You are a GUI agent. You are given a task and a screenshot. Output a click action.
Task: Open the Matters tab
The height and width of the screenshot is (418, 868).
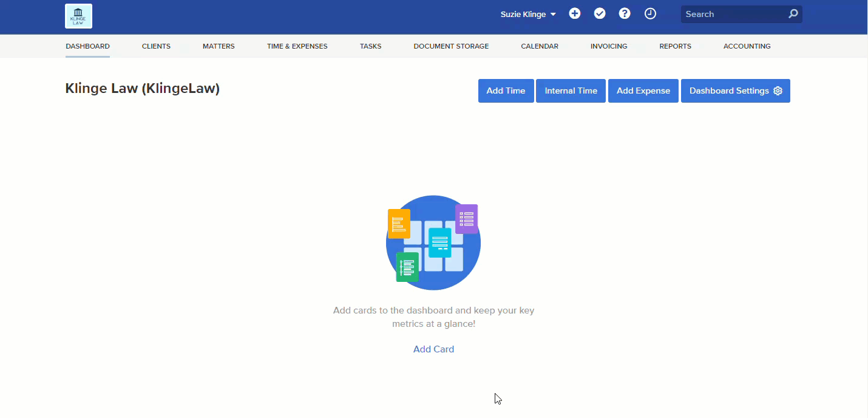219,46
